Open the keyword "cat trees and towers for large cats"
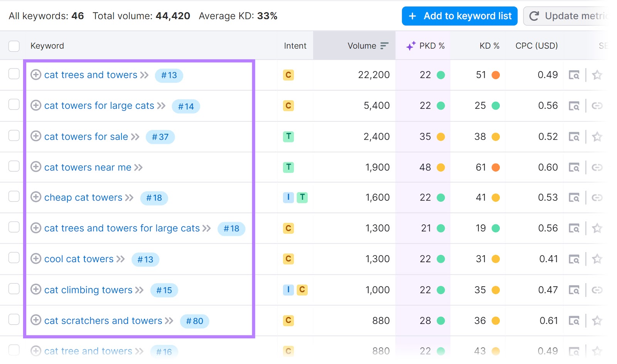This screenshot has width=617, height=364. [x=122, y=228]
